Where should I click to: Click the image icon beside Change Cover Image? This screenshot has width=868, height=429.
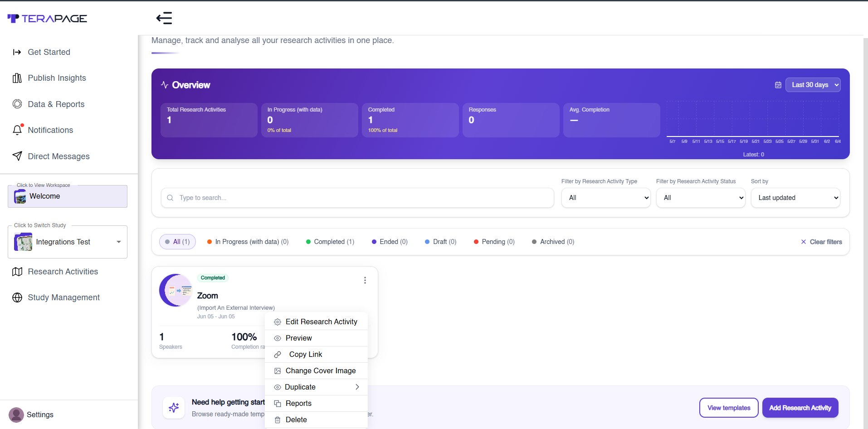pos(278,371)
